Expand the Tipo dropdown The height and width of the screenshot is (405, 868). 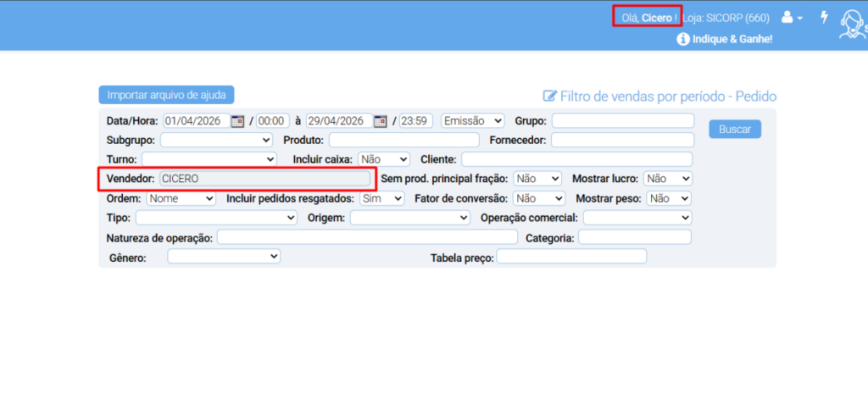coord(216,218)
